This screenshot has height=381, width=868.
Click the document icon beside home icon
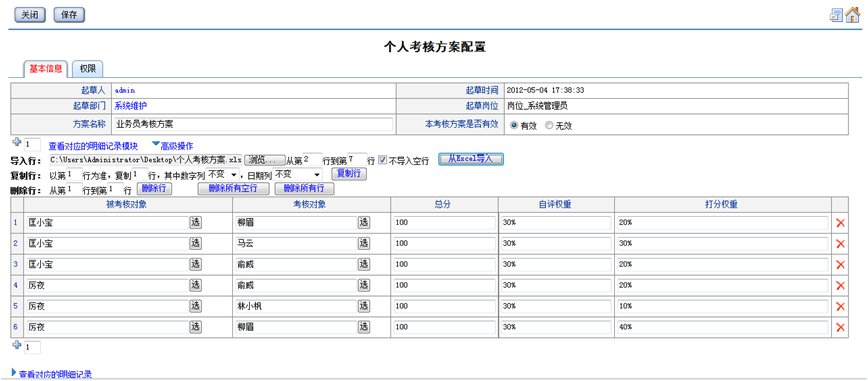(x=836, y=16)
